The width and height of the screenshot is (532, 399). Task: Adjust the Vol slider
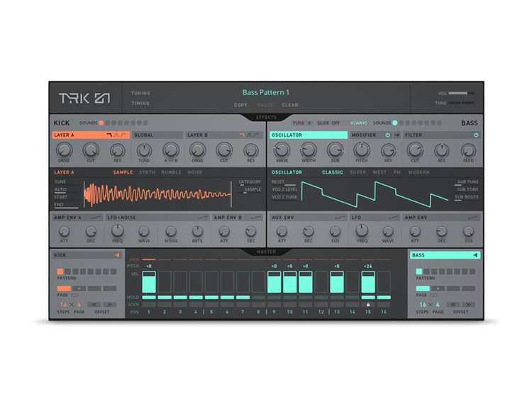461,93
